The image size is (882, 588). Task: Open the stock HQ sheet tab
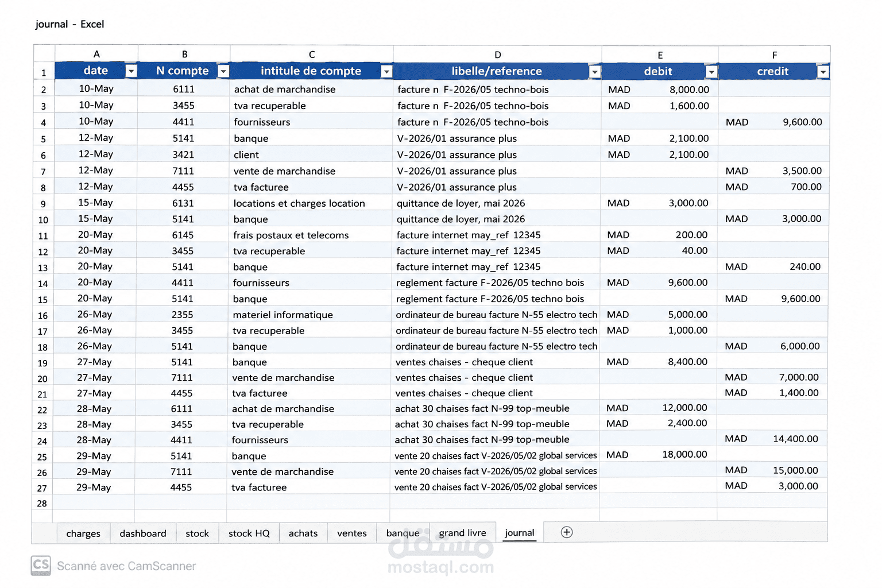[x=249, y=533]
